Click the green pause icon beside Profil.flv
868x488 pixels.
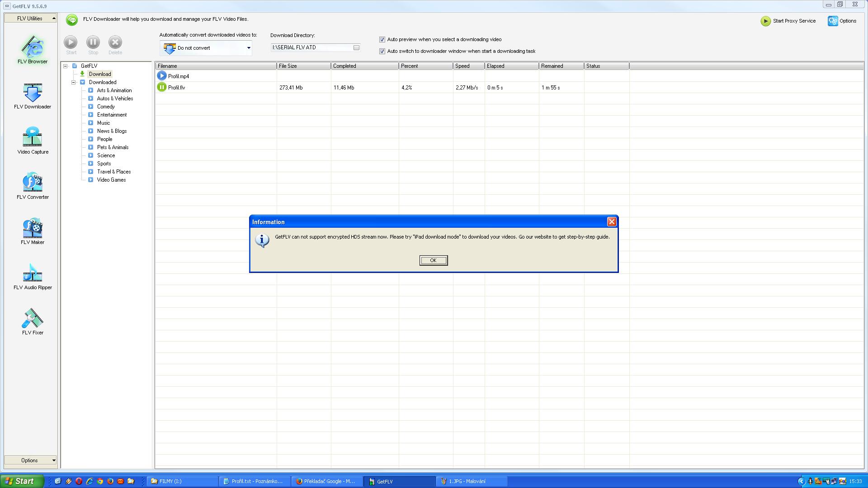[x=162, y=87]
